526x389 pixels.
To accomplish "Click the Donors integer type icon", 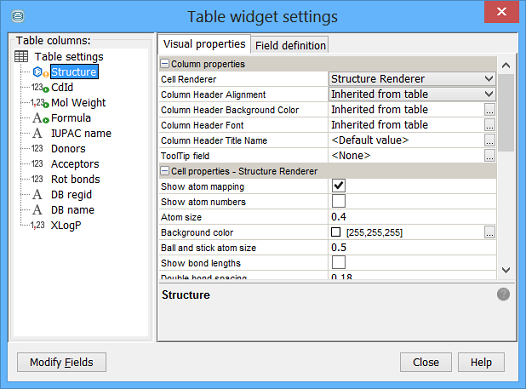I will click(38, 149).
